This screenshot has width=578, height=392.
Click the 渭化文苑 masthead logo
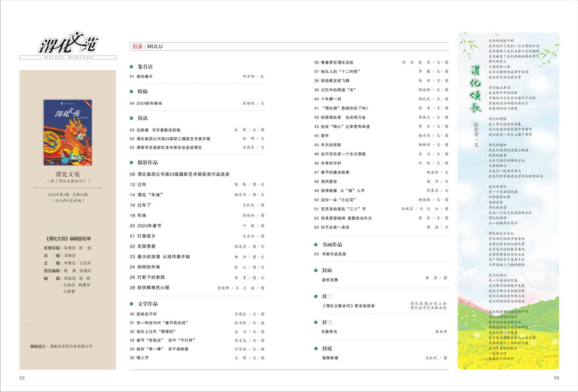coord(66,47)
